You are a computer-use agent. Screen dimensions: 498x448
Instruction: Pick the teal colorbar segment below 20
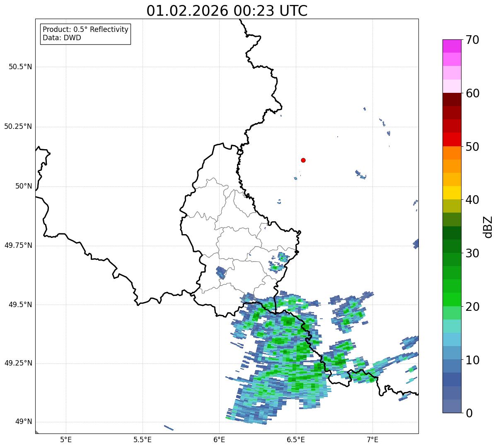(452, 326)
